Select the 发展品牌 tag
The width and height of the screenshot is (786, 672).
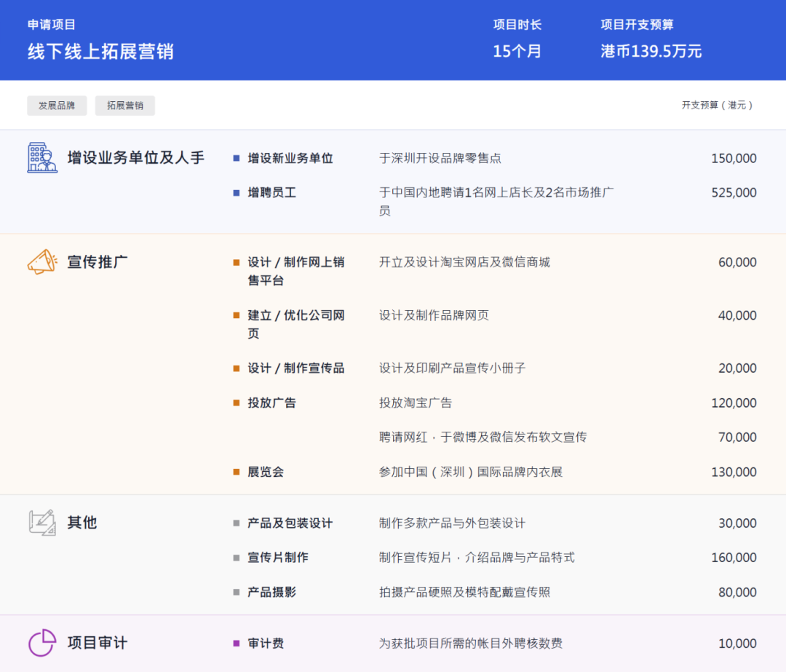pos(57,106)
